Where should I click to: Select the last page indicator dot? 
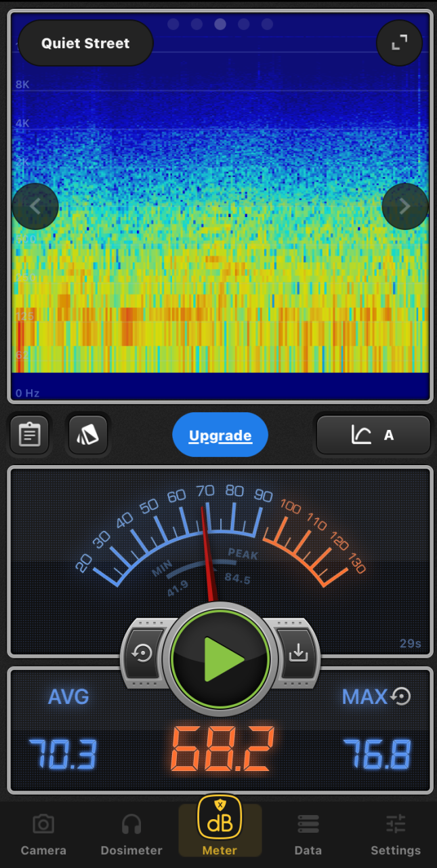click(x=267, y=24)
